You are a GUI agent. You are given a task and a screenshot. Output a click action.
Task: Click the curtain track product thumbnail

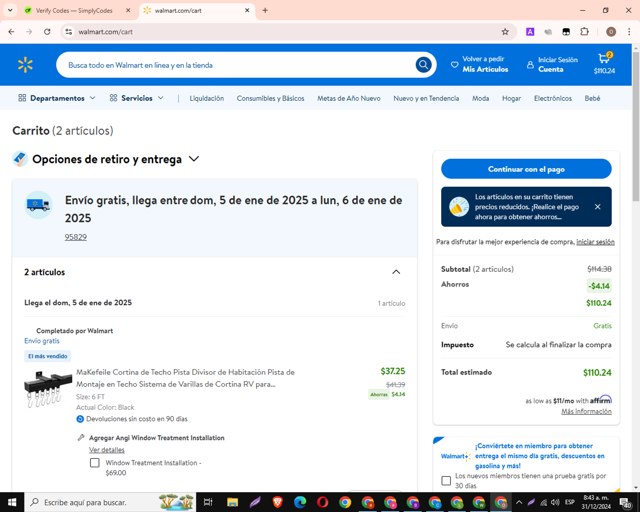(x=46, y=389)
